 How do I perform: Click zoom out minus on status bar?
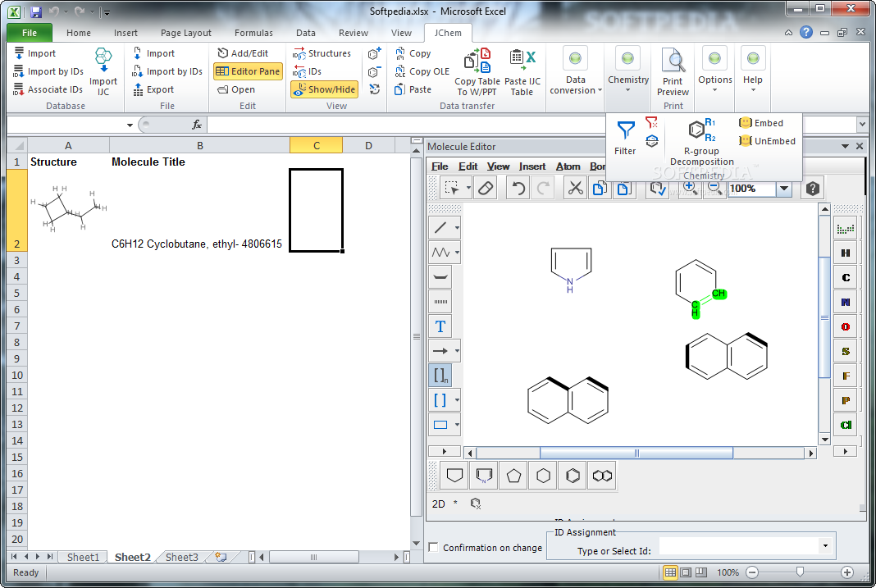point(752,572)
